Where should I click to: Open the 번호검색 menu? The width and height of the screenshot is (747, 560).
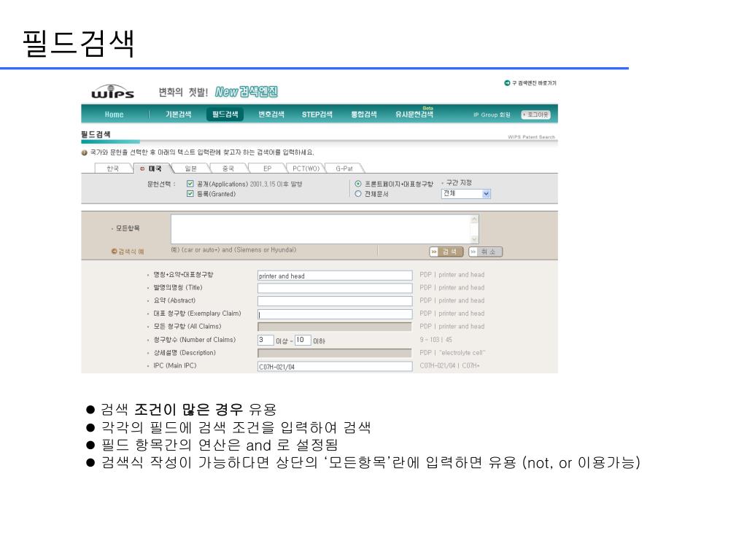tap(271, 114)
